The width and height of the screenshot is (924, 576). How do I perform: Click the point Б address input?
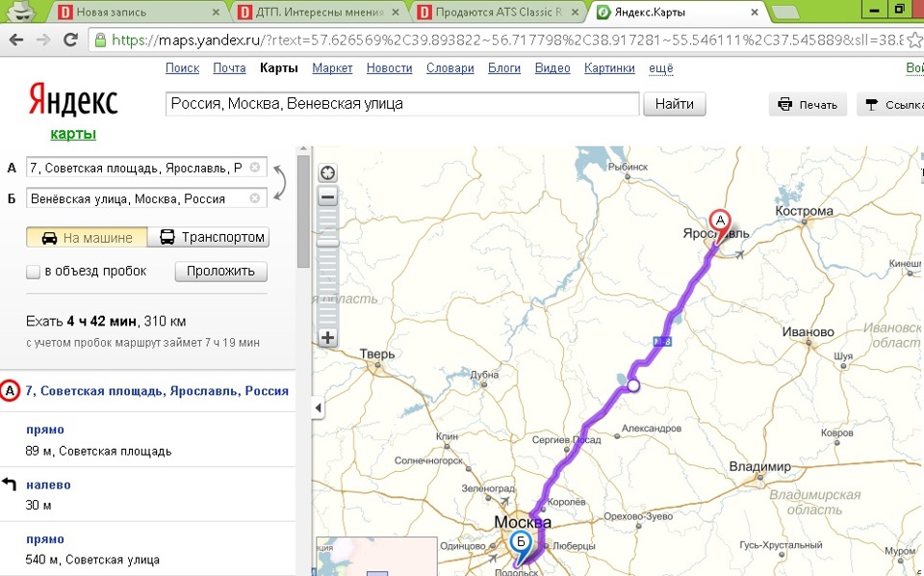(x=146, y=198)
